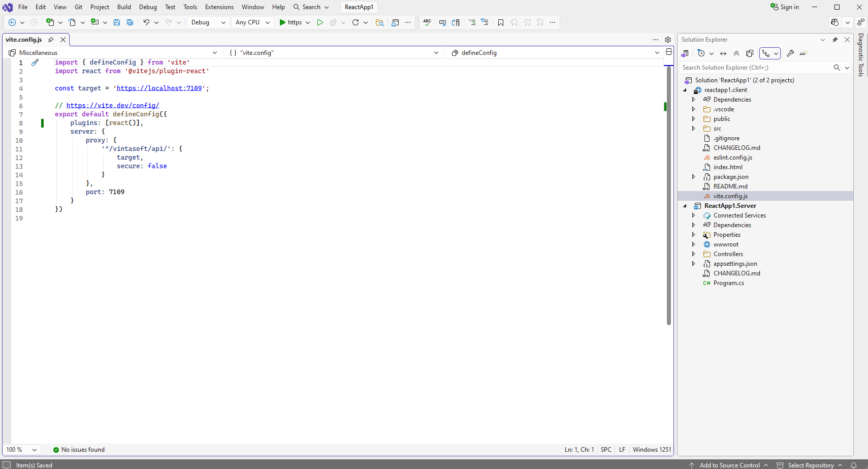Toggle pin on vite.config.js tab
868x469 pixels.
51,40
